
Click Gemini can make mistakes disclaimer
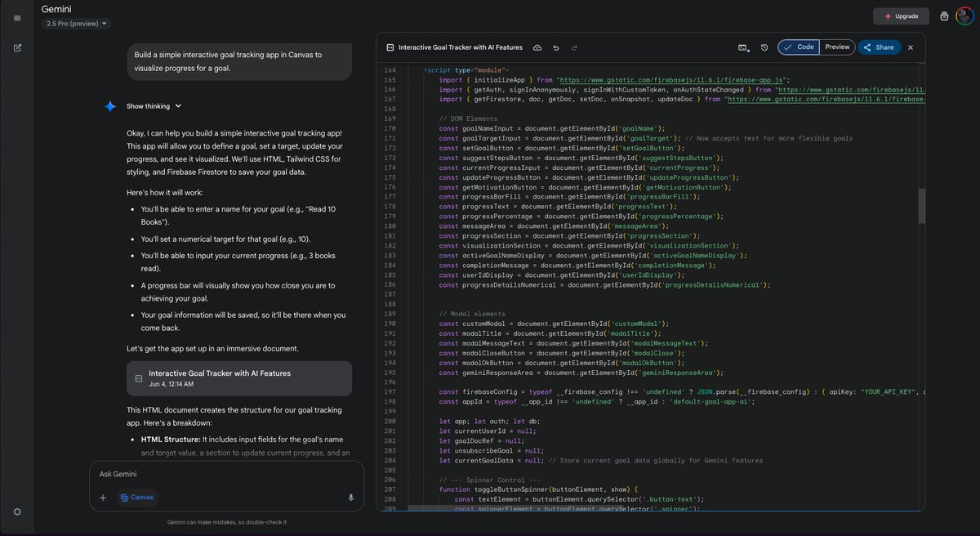tap(227, 523)
